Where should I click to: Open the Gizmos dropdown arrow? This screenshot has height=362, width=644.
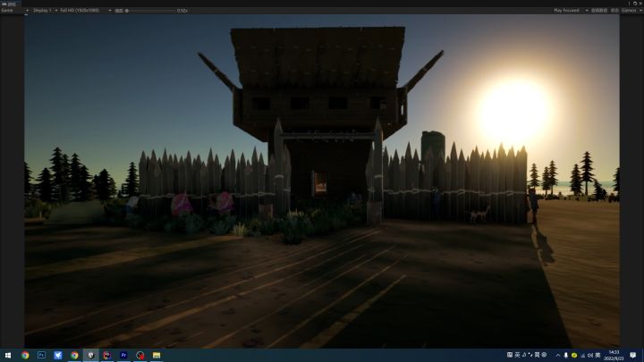pos(640,11)
